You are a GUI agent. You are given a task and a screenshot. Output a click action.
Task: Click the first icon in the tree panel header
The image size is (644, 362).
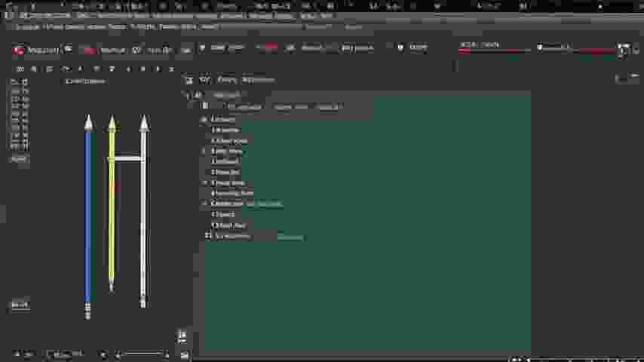[x=189, y=79]
